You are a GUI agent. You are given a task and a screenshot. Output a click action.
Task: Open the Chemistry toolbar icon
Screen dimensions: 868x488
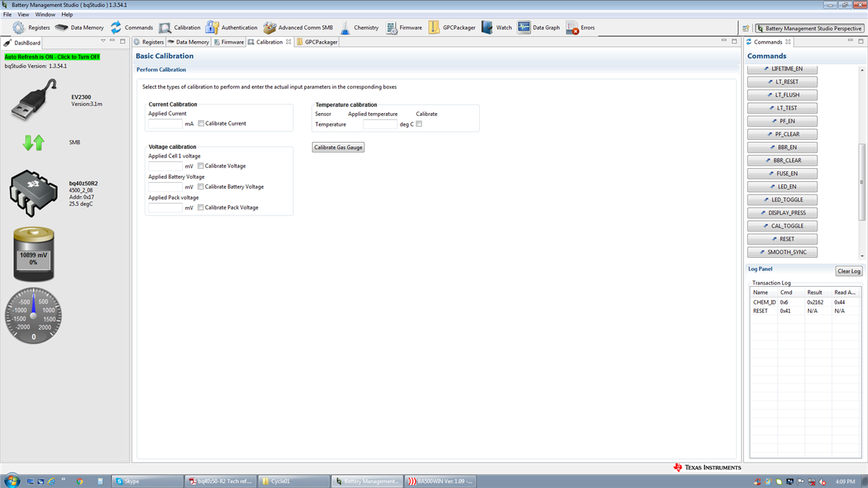(344, 28)
